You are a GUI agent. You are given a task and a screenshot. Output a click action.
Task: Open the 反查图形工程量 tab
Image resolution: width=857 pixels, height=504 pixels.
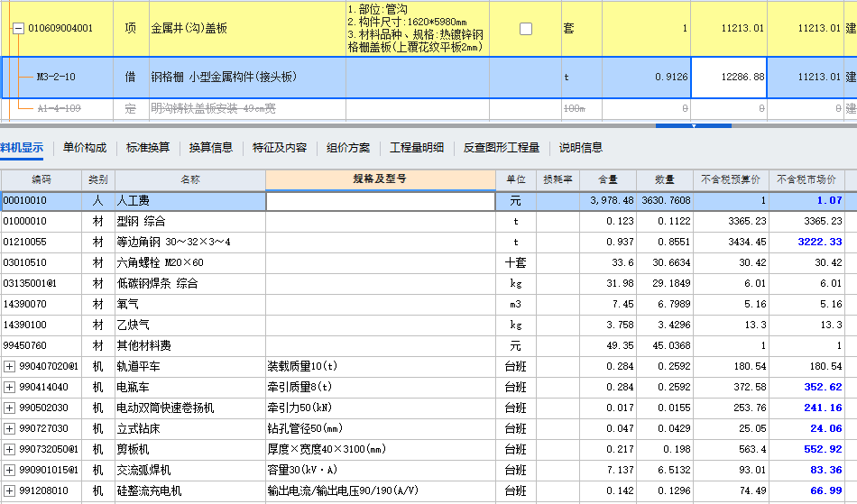coord(502,148)
